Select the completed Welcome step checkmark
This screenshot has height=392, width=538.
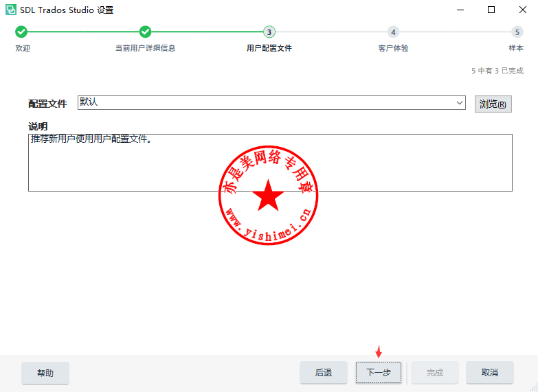(21, 32)
